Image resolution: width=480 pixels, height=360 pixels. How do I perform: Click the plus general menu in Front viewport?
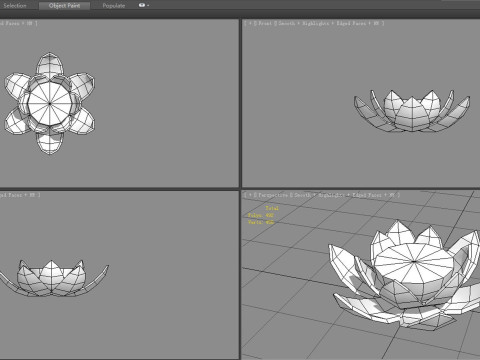250,23
